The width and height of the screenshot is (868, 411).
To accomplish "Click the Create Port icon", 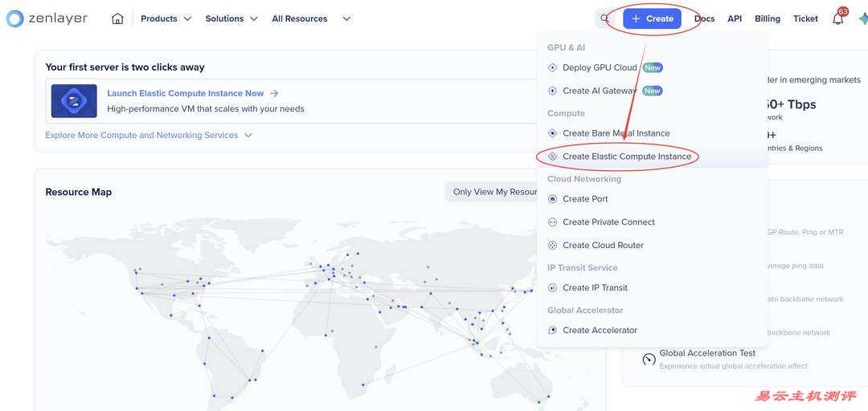I will pyautogui.click(x=552, y=199).
